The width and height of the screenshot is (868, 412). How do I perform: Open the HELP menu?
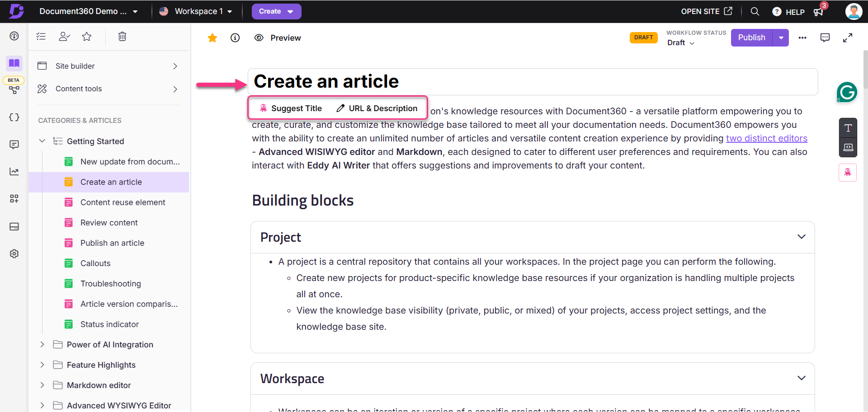(x=788, y=12)
